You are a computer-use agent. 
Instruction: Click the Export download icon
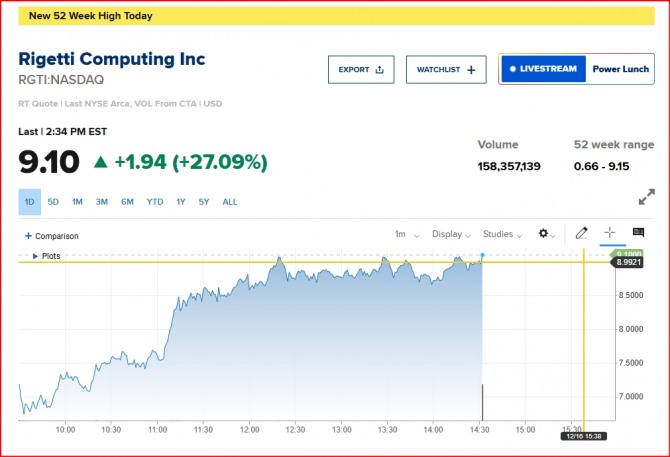[379, 70]
